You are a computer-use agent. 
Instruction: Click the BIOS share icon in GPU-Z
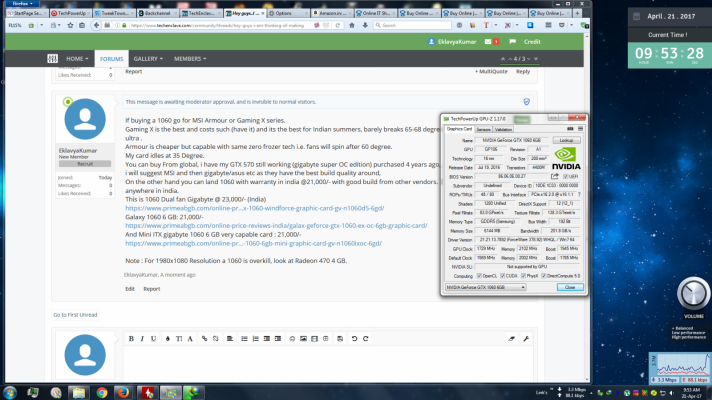pyautogui.click(x=555, y=176)
